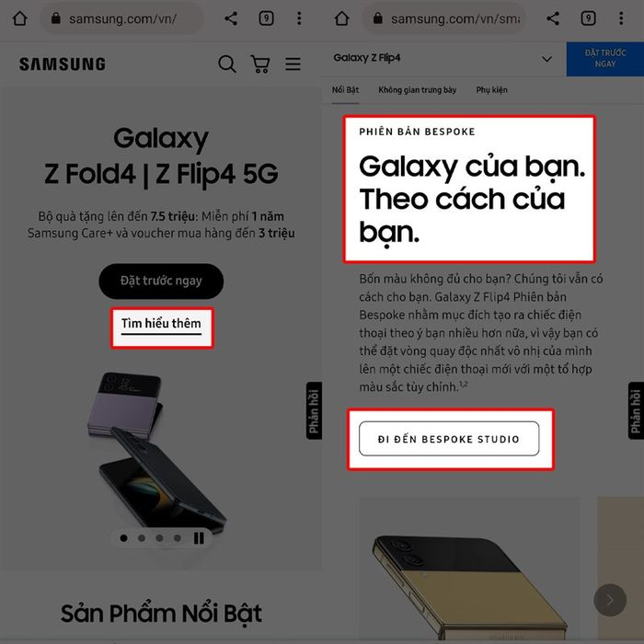
Task: Tap the samsung.com/vn/ address bar
Action: click(122, 18)
